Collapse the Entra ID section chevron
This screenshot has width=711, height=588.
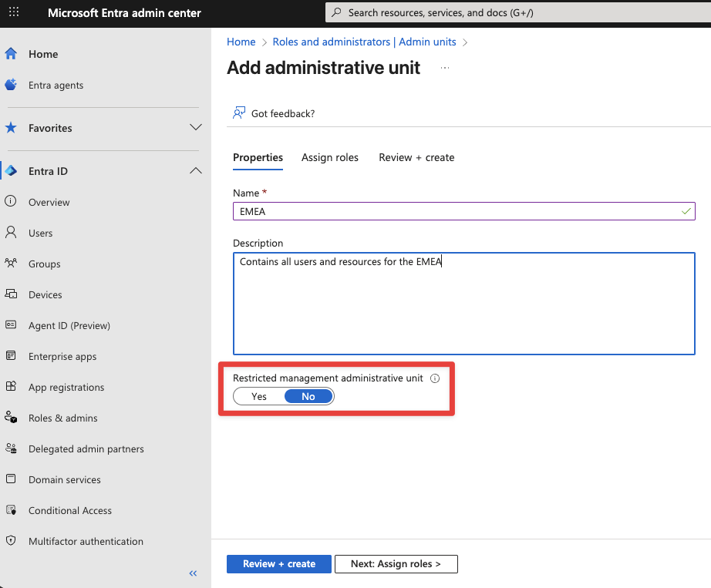pyautogui.click(x=196, y=171)
